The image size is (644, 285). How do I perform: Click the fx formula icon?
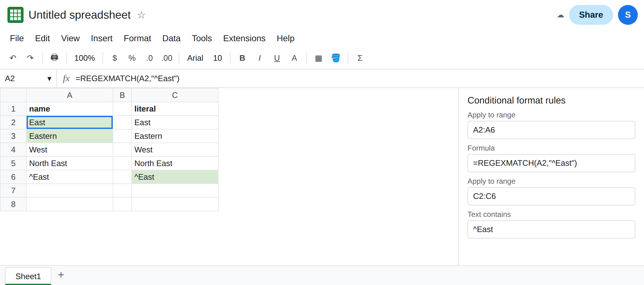(66, 78)
